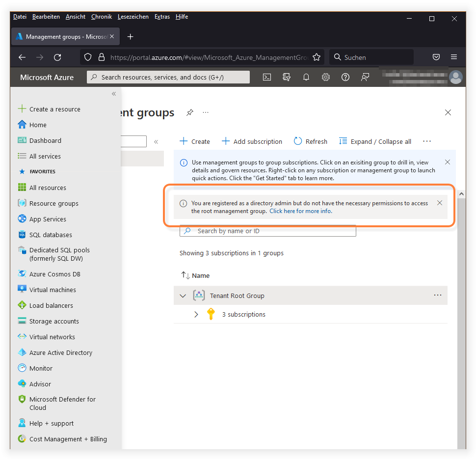Screen dimensions: 476x459
Task: Open the Datei browser menu
Action: [x=20, y=17]
